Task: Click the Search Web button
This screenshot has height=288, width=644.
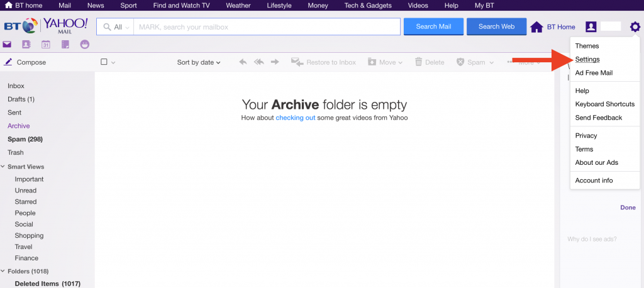Action: [497, 26]
